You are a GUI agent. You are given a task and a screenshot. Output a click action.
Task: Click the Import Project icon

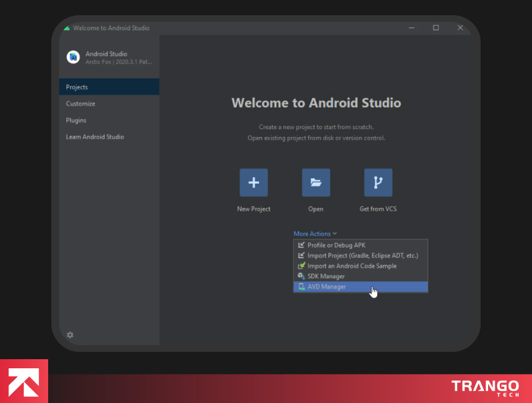point(300,256)
